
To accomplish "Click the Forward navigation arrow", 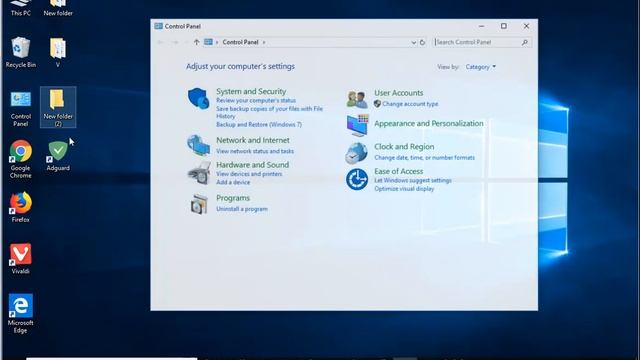I will coord(175,42).
